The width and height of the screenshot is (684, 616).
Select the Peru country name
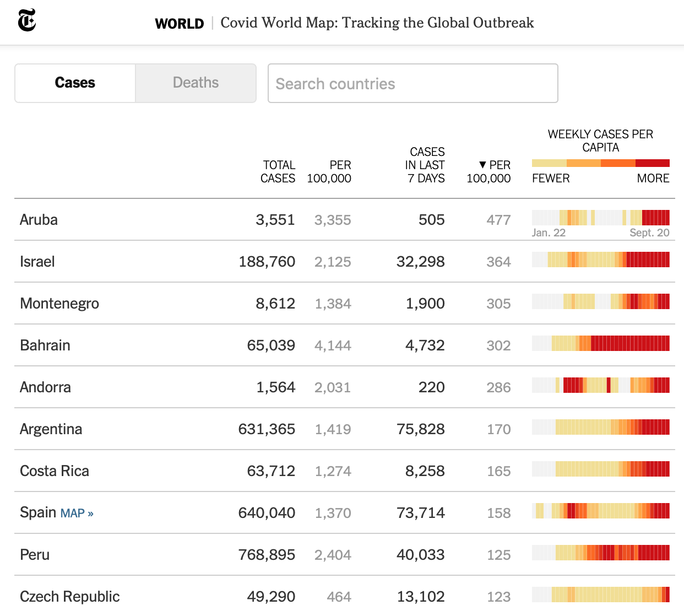[x=35, y=555]
